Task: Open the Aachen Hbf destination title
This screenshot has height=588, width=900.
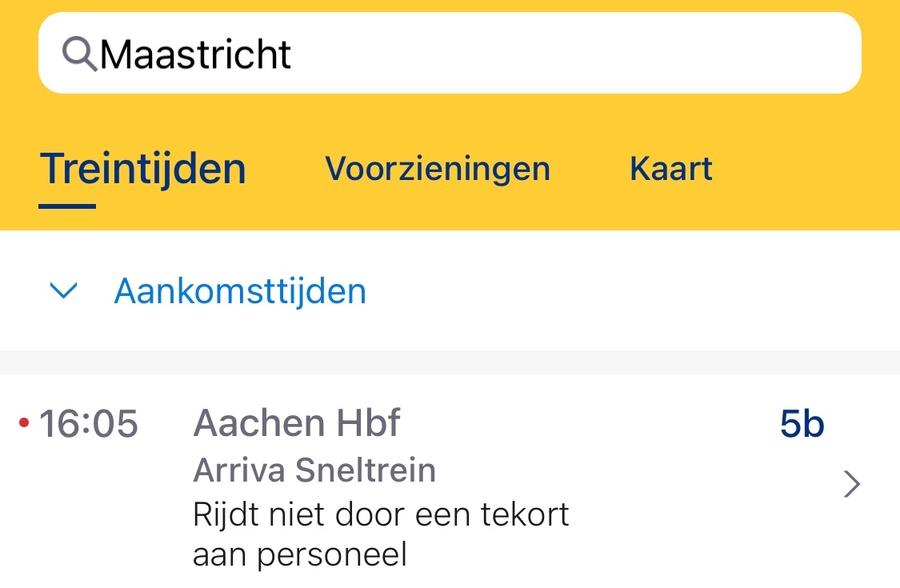Action: coord(297,422)
